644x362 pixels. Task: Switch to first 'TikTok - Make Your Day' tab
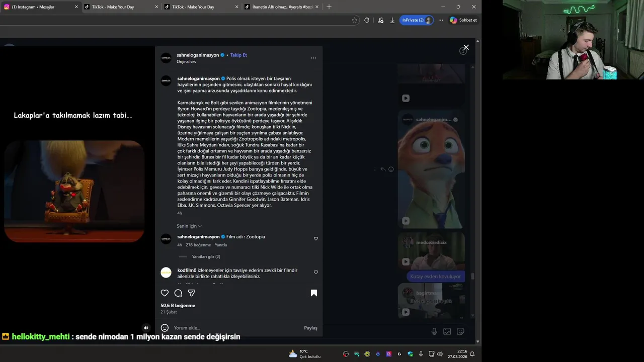click(121, 7)
